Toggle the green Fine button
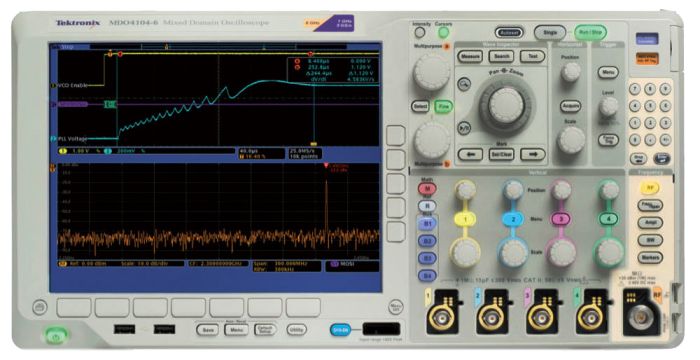Screen dimensions: 700x360 point(443,106)
